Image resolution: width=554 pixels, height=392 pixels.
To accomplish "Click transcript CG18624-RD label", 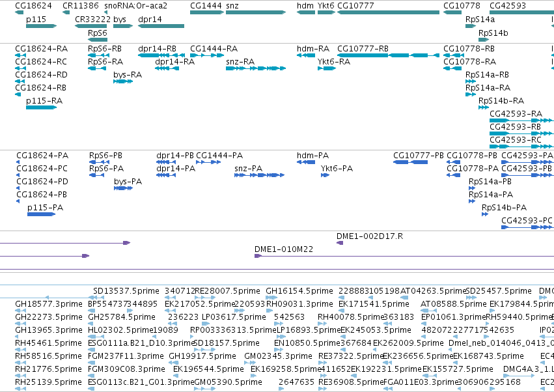I will pyautogui.click(x=41, y=75).
